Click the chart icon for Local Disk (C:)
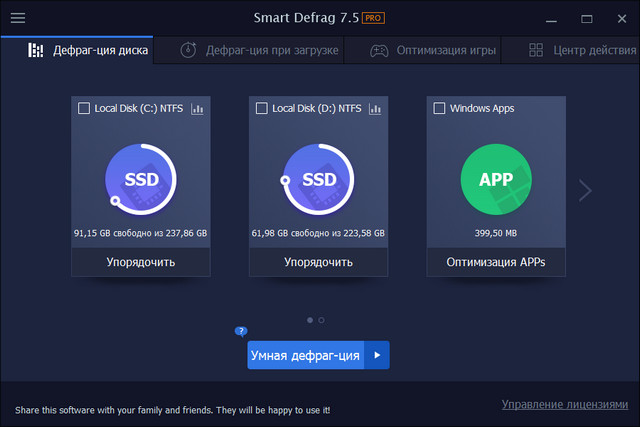640x427 pixels. (197, 108)
